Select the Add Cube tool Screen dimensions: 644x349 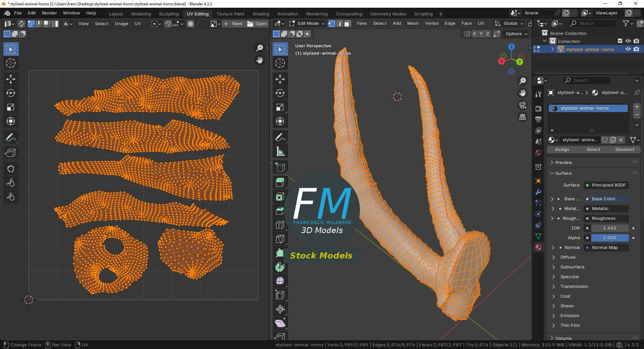[x=280, y=167]
